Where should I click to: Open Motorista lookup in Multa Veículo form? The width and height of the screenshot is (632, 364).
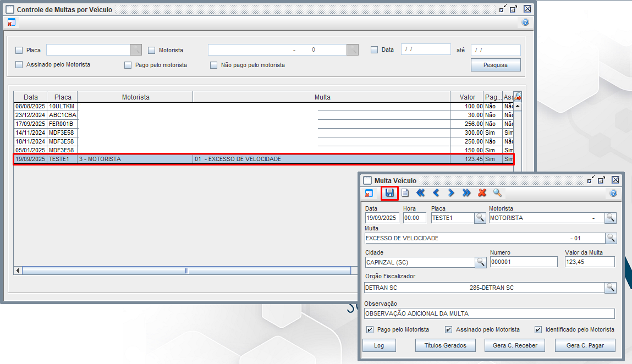(x=611, y=218)
